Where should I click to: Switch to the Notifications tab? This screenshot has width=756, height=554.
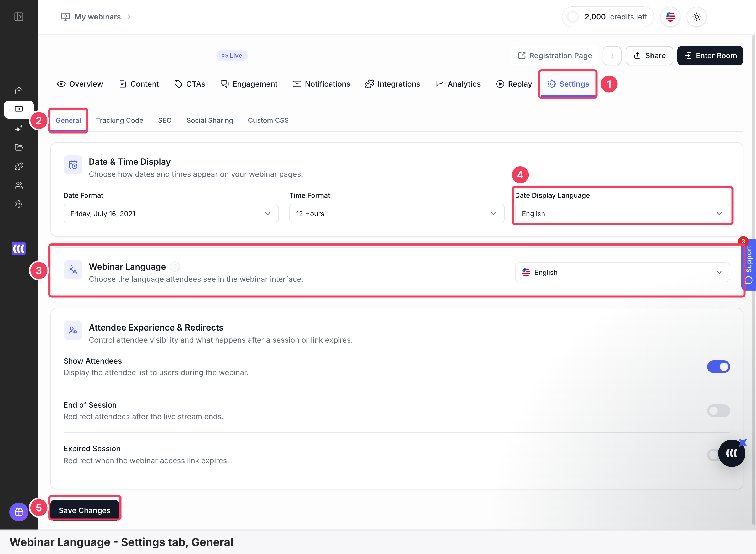tap(321, 84)
